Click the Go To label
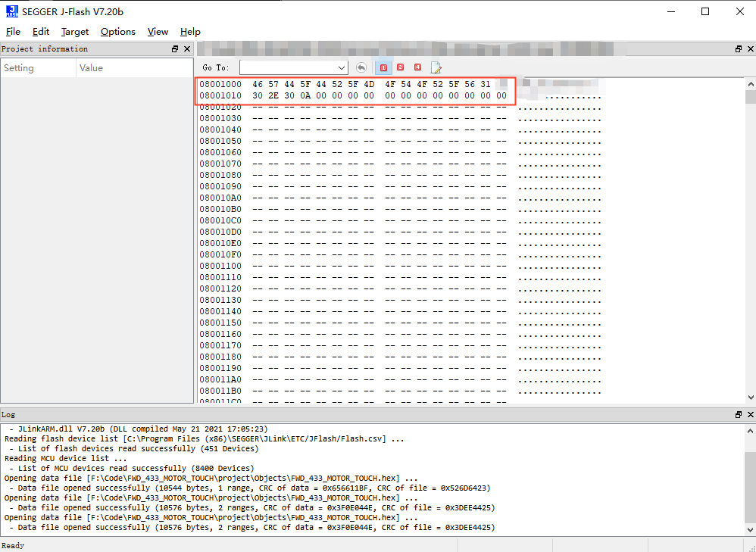Screen dimensions: 756x552 [x=216, y=68]
